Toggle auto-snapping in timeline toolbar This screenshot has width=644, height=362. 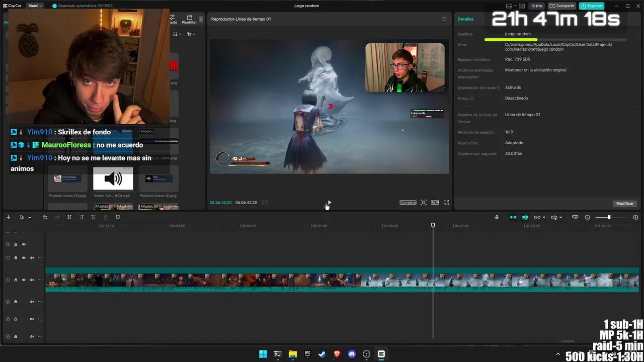click(525, 217)
